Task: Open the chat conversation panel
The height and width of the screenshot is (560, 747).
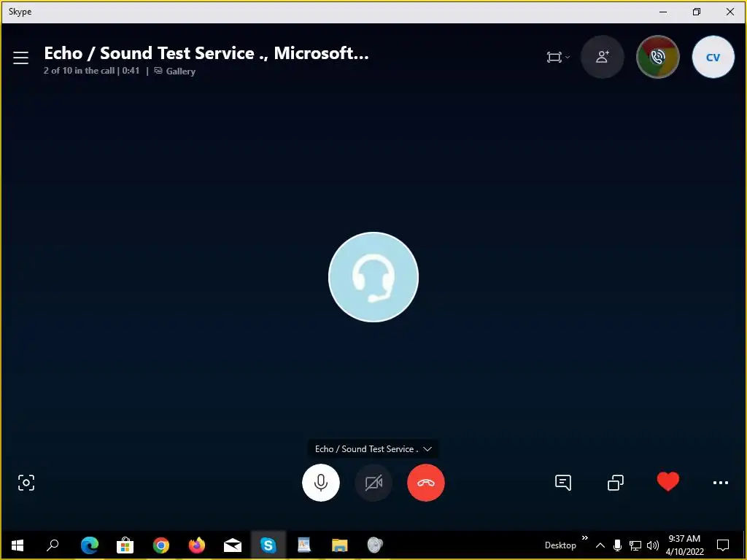Action: (563, 483)
